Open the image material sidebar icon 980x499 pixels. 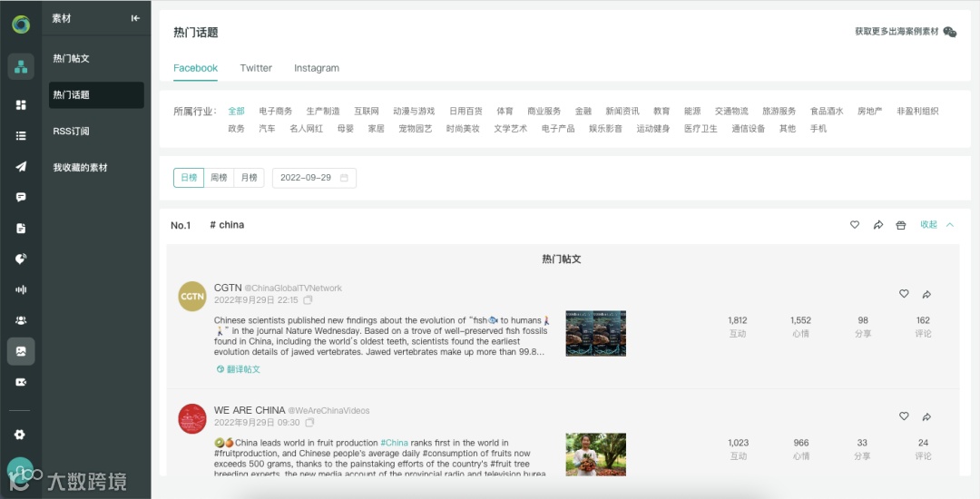[x=21, y=351]
